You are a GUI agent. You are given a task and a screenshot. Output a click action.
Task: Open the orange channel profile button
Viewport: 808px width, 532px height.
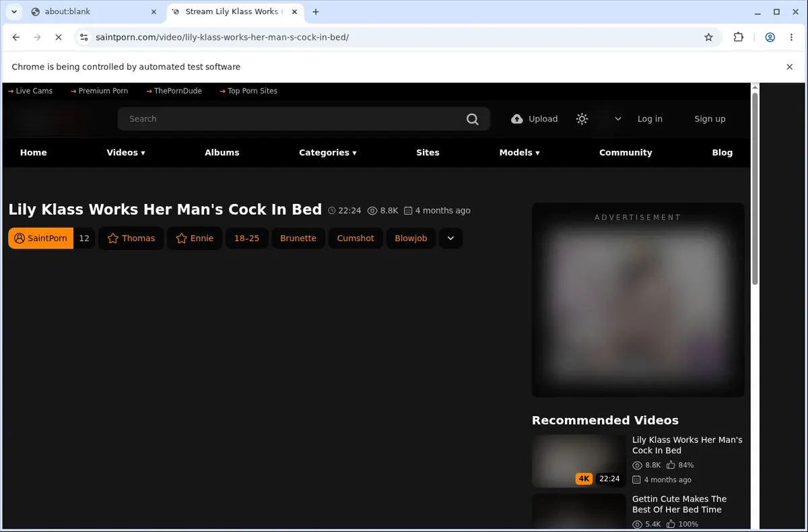41,238
